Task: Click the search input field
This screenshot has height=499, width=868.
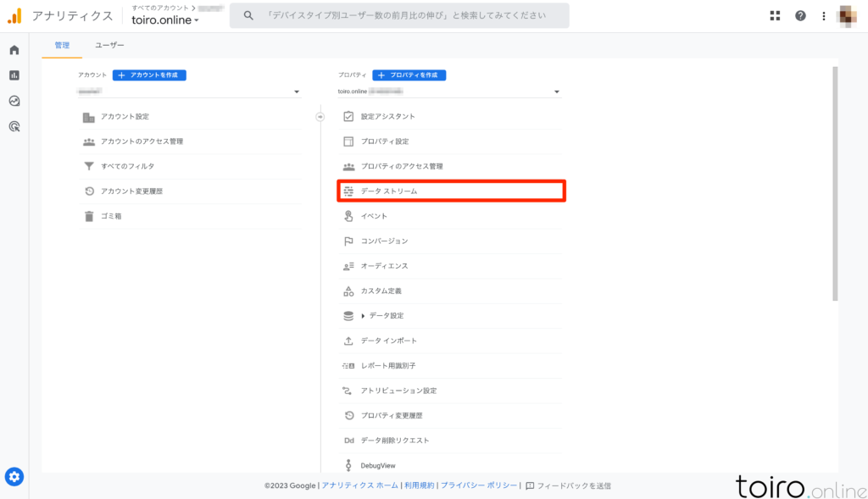Action: [407, 15]
